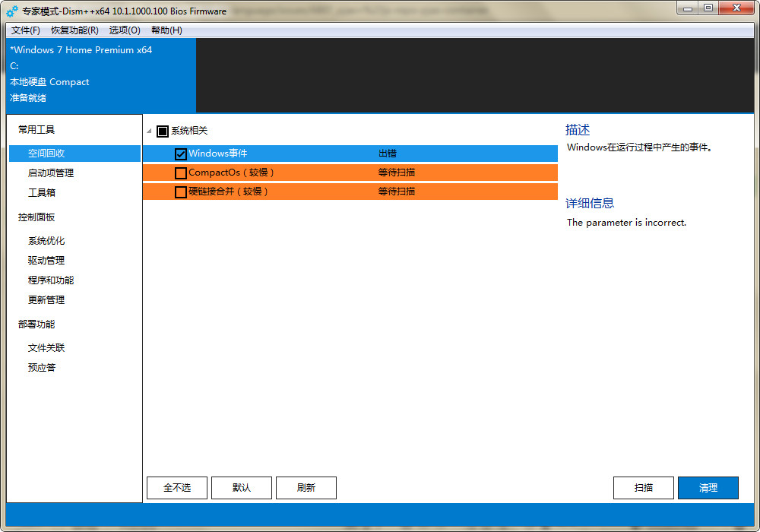Toggle the 系统相关 master checkbox
Image resolution: width=760 pixels, height=532 pixels.
[162, 131]
